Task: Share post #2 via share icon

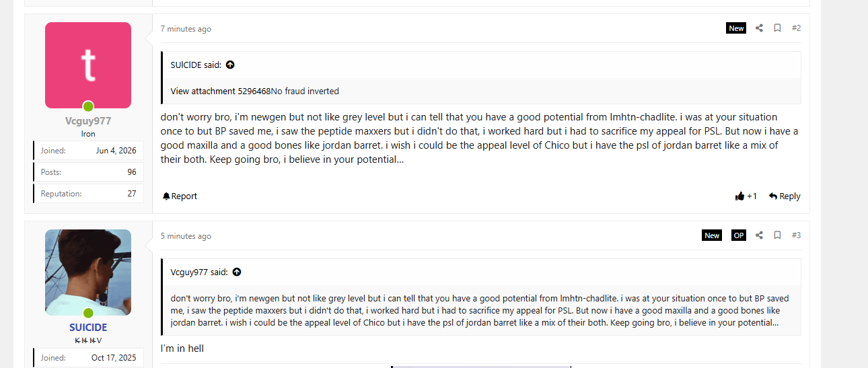Action: (x=759, y=28)
